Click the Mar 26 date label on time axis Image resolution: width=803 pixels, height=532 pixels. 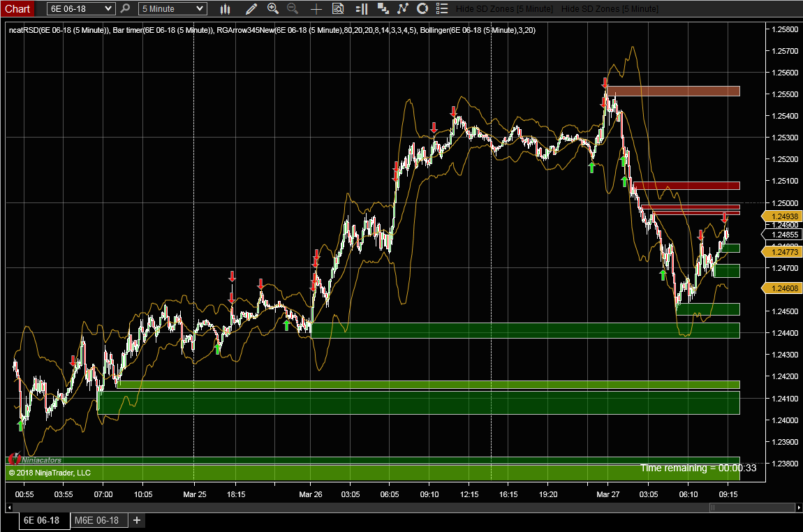310,494
